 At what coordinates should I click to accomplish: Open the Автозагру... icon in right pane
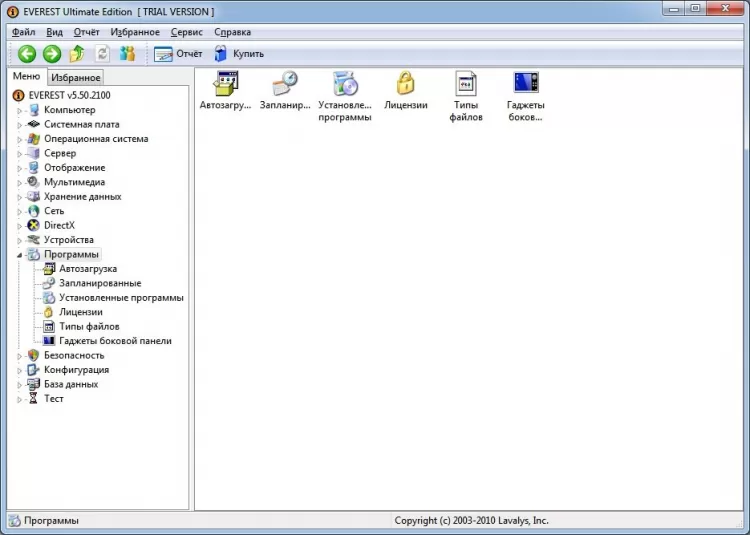(225, 91)
